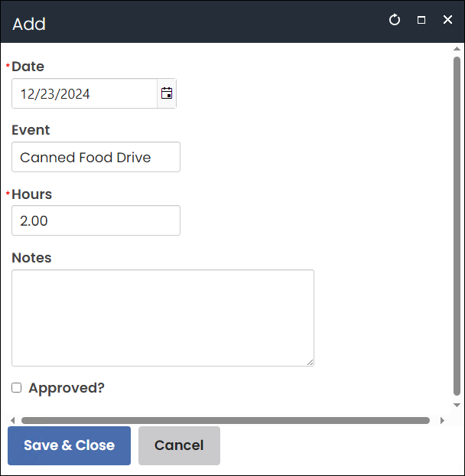This screenshot has height=476, width=465.
Task: Focus the Event text field
Action: click(x=96, y=157)
